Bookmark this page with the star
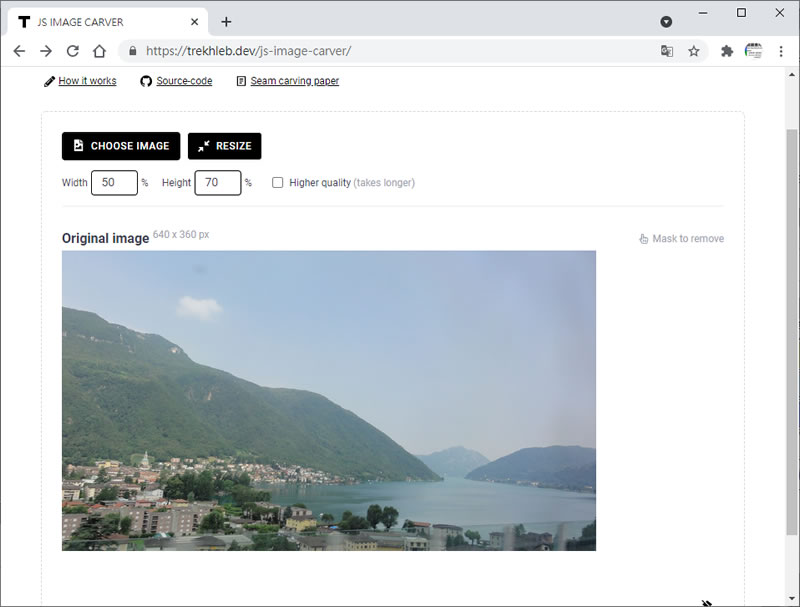The height and width of the screenshot is (607, 800). [x=693, y=51]
